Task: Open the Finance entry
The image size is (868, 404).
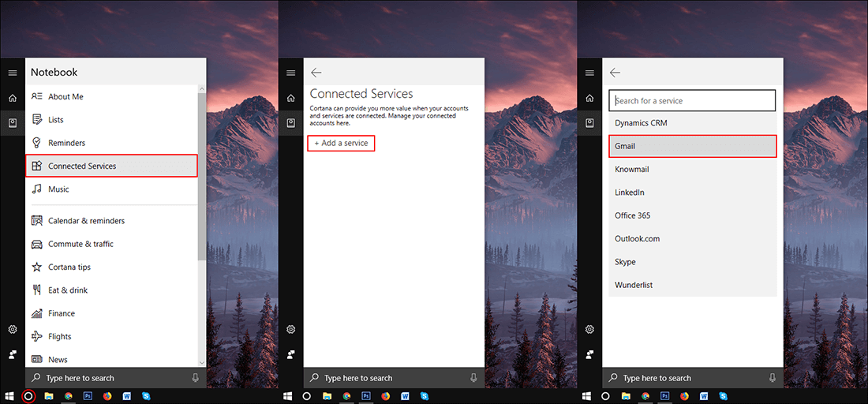Action: point(111,314)
